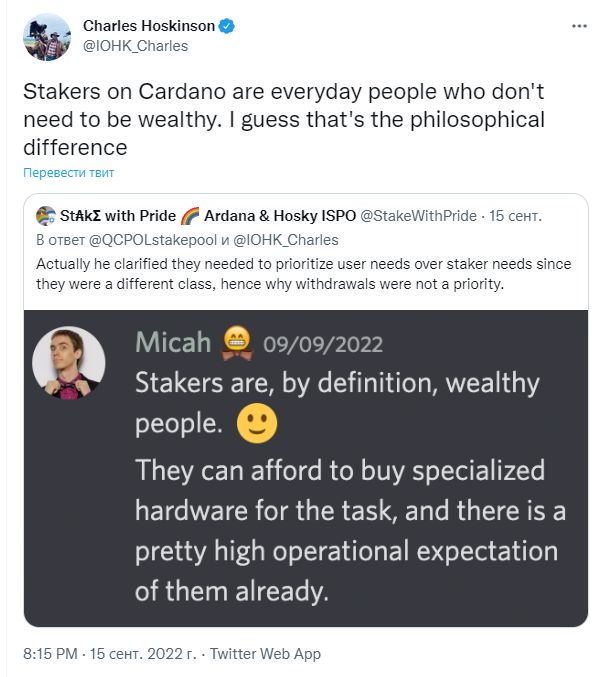The width and height of the screenshot is (605, 677).
Task: Click the quoted tweet's "15 сент." date
Action: pyautogui.click(x=518, y=216)
